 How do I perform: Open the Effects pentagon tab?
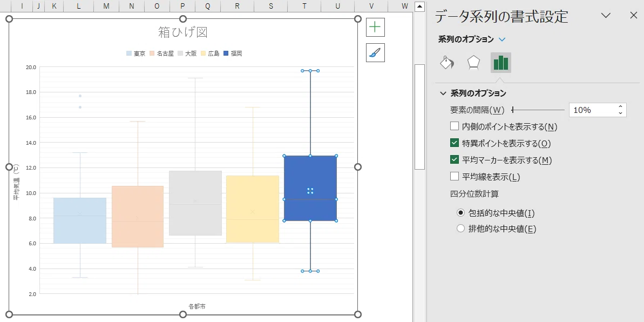(x=473, y=63)
